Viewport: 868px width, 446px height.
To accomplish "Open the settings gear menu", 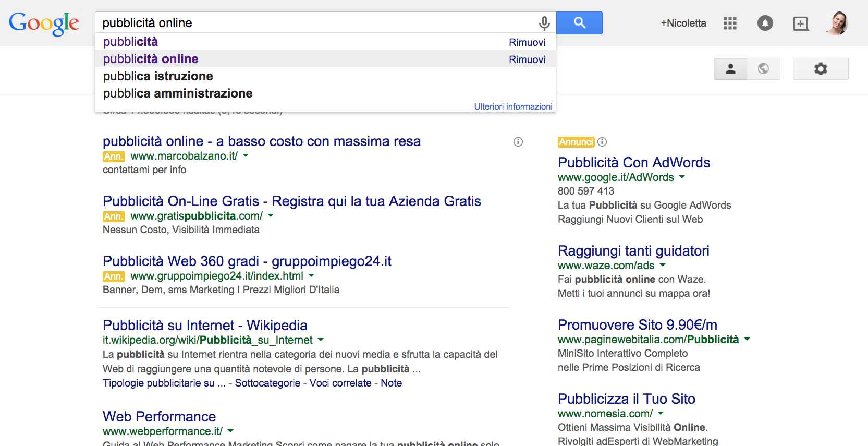I will click(820, 69).
